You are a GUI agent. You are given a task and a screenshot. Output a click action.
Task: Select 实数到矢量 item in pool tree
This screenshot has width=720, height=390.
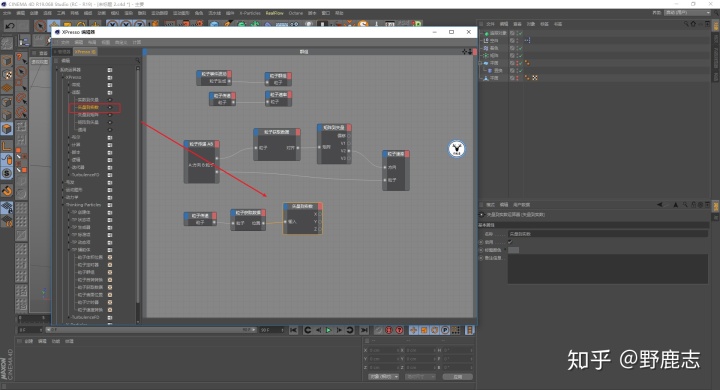[88, 100]
